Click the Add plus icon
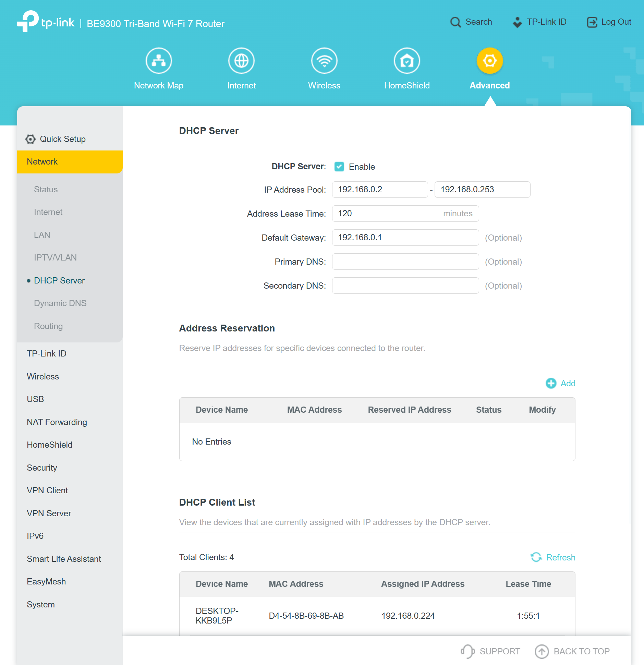This screenshot has width=644, height=665. click(x=551, y=383)
